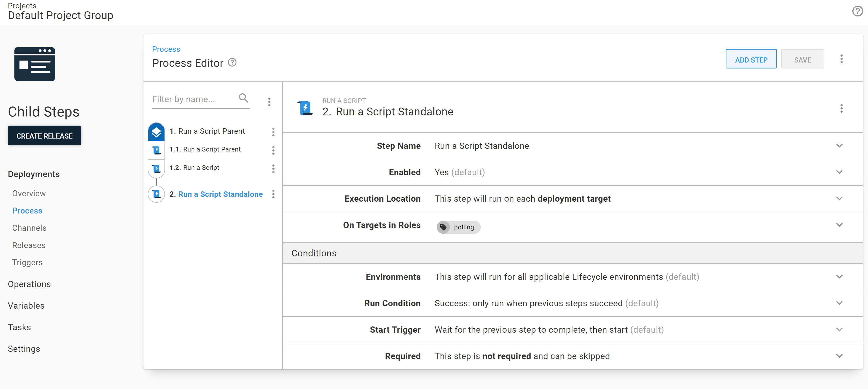The width and height of the screenshot is (868, 389).
Task: Click the help icon in the top-right corner
Action: pos(857,11)
